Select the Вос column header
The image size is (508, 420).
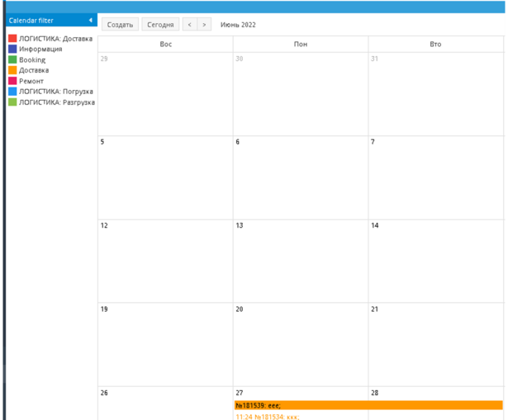coord(165,44)
